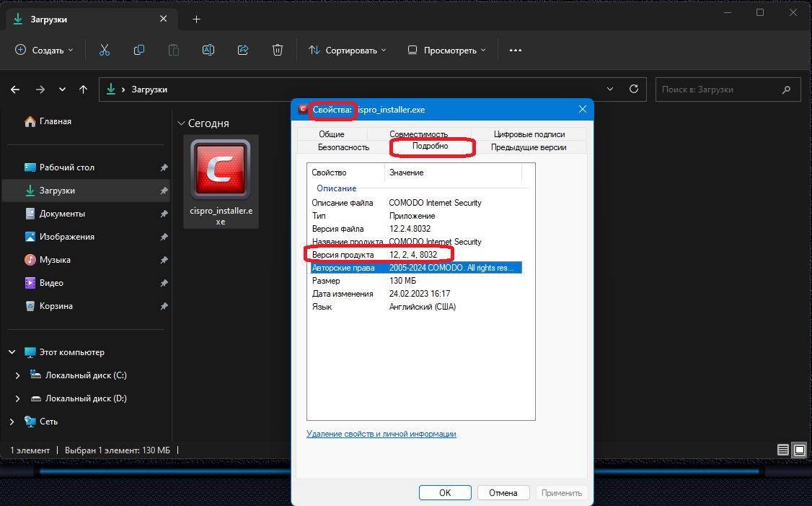Collapse Этот компьютер tree node

tap(12, 352)
